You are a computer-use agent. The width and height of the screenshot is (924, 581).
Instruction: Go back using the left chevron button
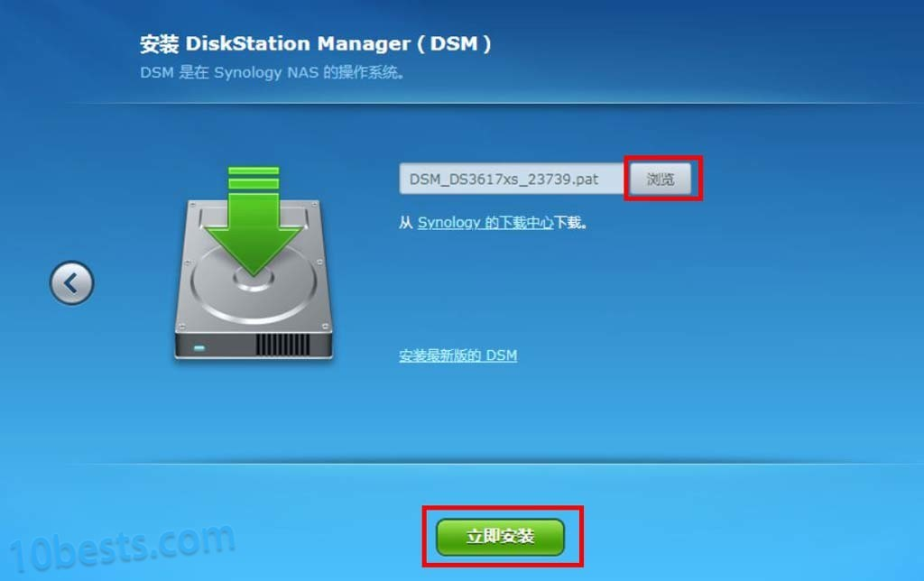pyautogui.click(x=71, y=283)
